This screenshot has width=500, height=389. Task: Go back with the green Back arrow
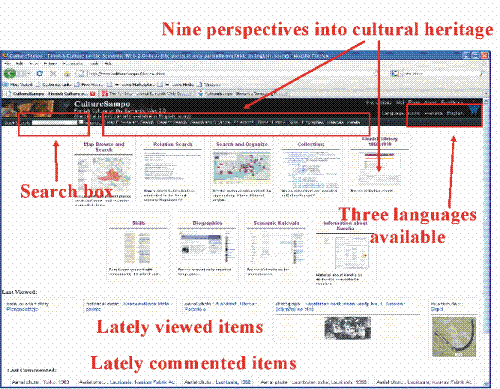[x=10, y=73]
